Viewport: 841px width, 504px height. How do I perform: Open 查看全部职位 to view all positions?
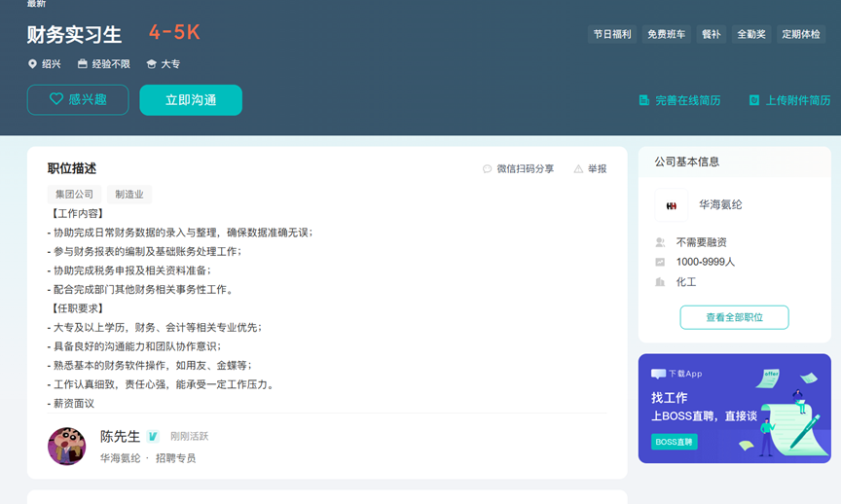pyautogui.click(x=734, y=317)
